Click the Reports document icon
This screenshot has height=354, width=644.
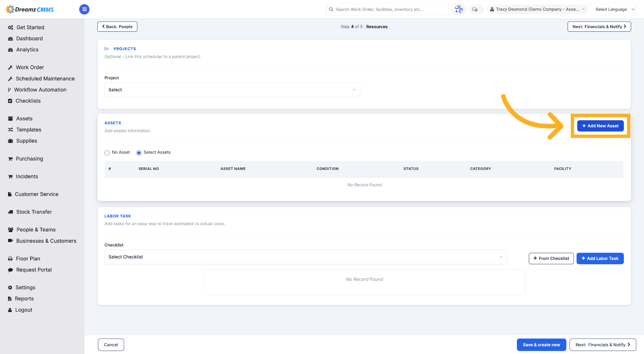coord(10,299)
